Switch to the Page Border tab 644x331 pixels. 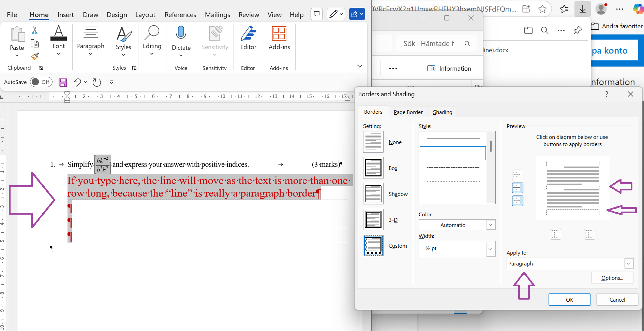[408, 112]
